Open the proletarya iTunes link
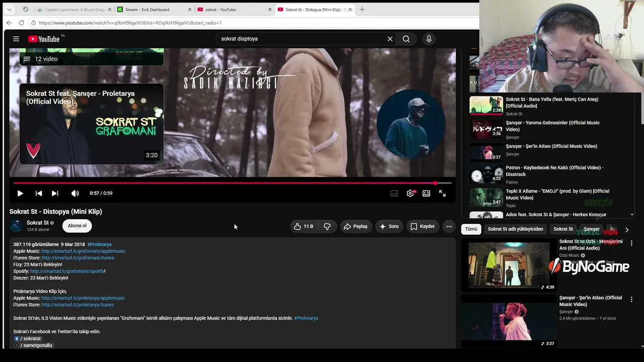The image size is (644, 362). click(77, 305)
